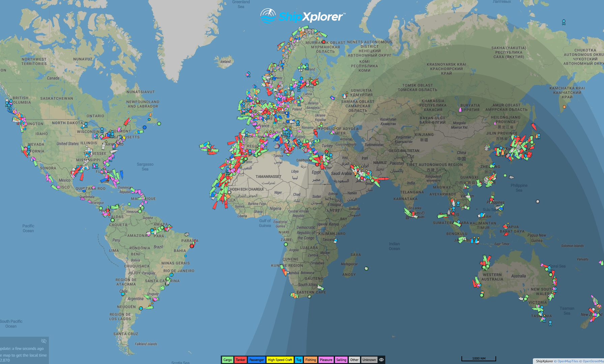Select the white vessel dot east of the Philippines
This screenshot has height=364, width=604.
[x=538, y=202]
